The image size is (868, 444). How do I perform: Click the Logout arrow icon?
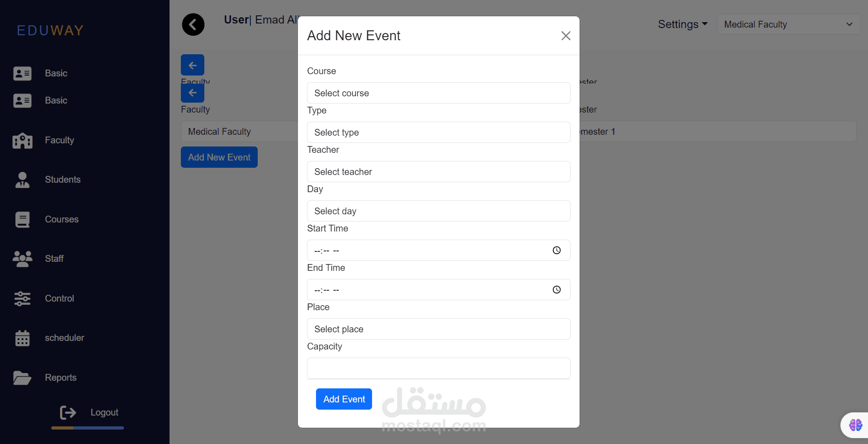(x=68, y=412)
